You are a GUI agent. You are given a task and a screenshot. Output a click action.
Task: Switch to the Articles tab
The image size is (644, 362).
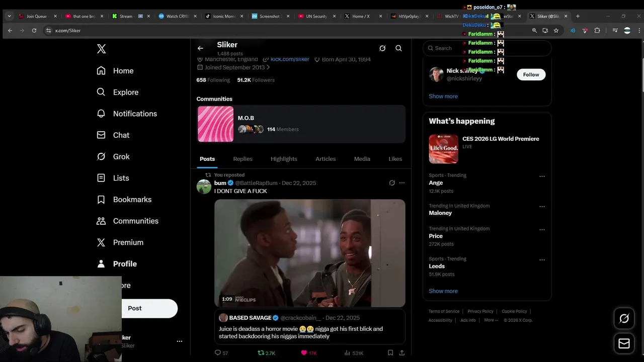326,159
